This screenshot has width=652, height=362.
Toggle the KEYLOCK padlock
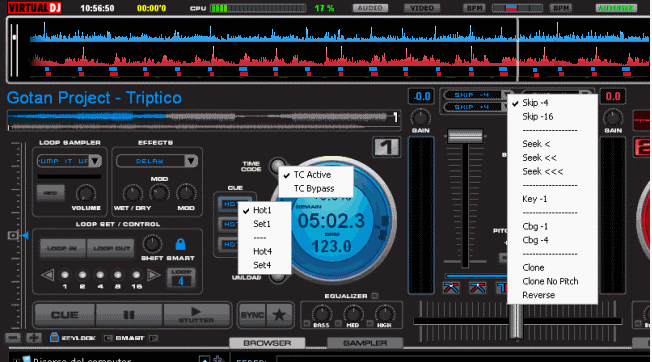[x=54, y=337]
